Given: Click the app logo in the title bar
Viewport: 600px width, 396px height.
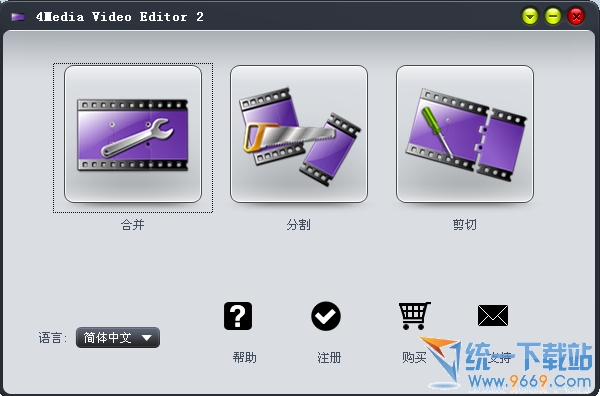Looking at the screenshot, I should tap(18, 17).
